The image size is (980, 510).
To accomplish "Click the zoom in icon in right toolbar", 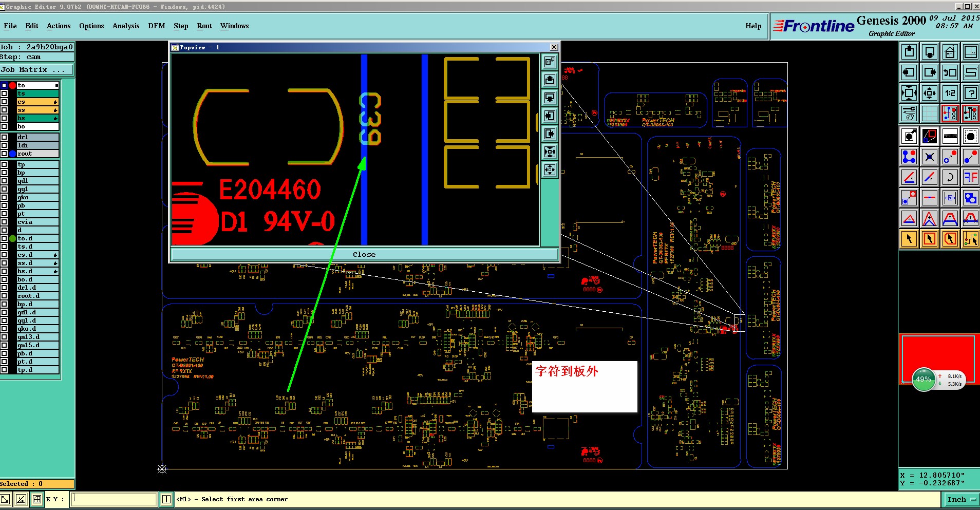I will [909, 93].
